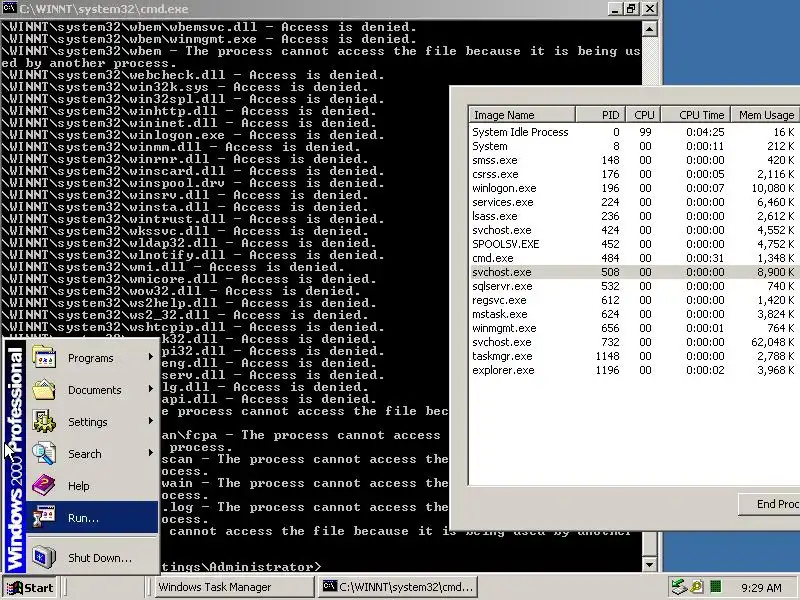Select csrss.exe process
Viewport: 800px width, 600px height.
(634, 174)
